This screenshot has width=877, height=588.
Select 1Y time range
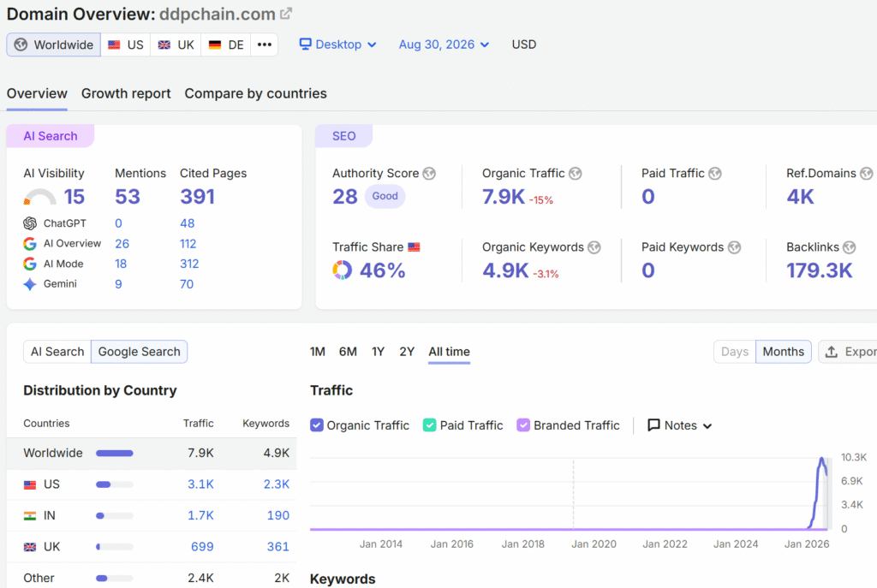click(378, 352)
